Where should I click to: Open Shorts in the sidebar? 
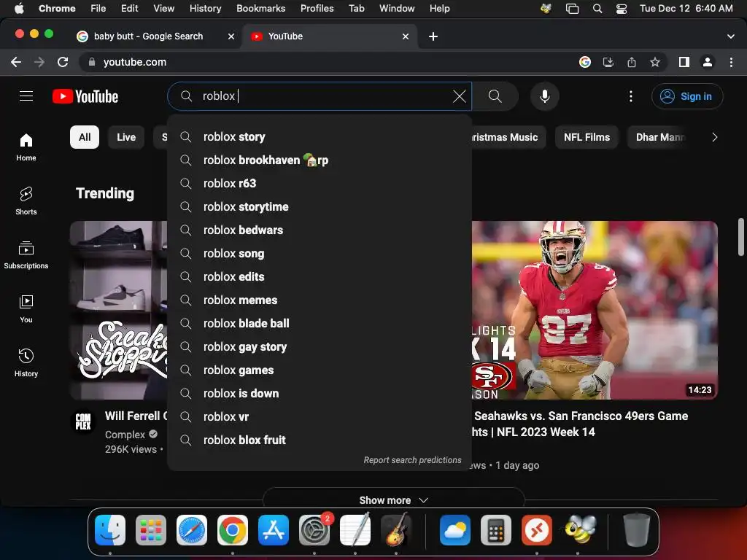26,201
